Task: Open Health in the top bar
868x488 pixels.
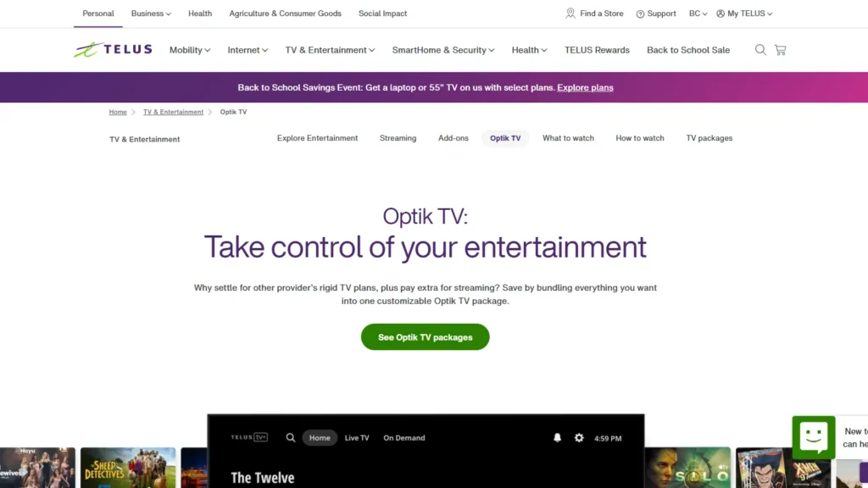Action: coord(200,14)
